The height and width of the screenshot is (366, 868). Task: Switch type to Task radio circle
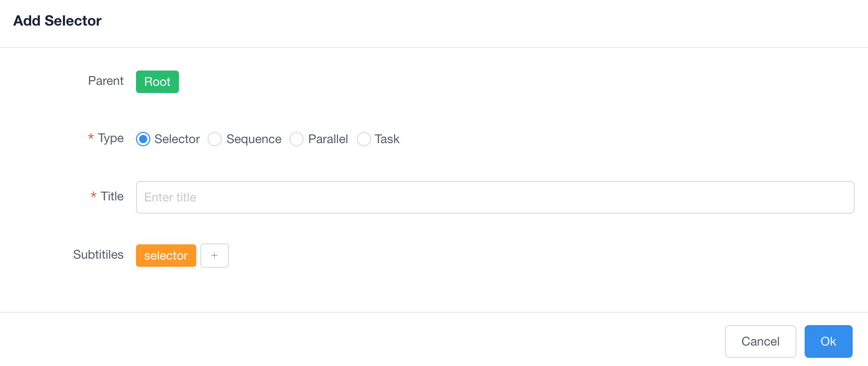pyautogui.click(x=363, y=139)
